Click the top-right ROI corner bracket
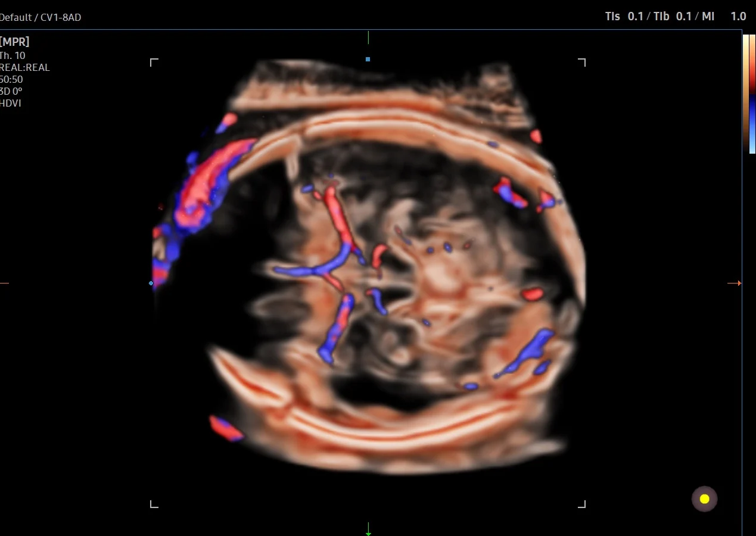This screenshot has height=536, width=756. (582, 62)
